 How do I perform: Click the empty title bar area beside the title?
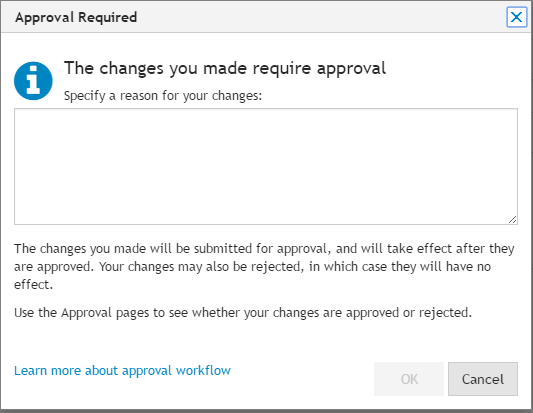320,17
